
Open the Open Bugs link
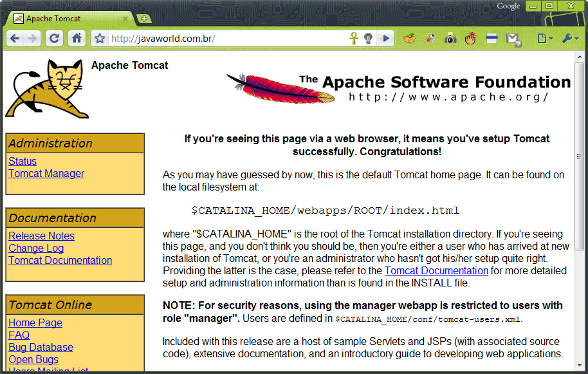(x=33, y=359)
